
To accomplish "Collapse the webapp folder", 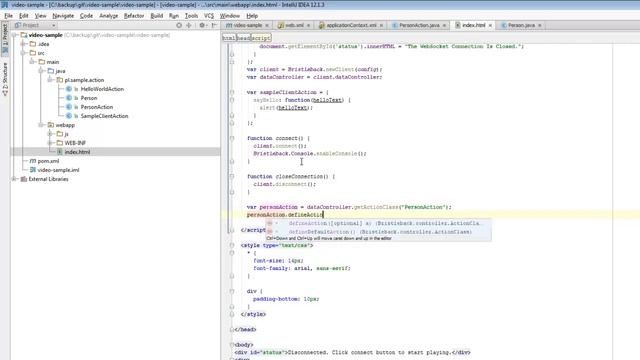I will (42, 125).
